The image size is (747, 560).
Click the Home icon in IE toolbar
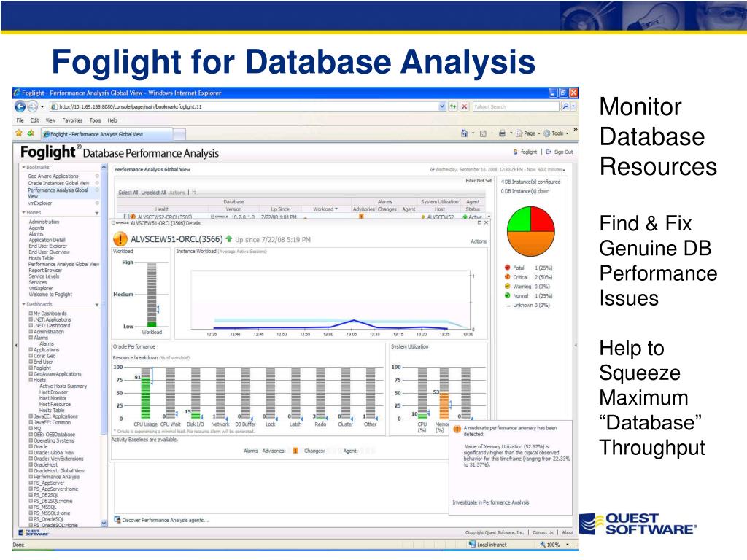pyautogui.click(x=465, y=133)
